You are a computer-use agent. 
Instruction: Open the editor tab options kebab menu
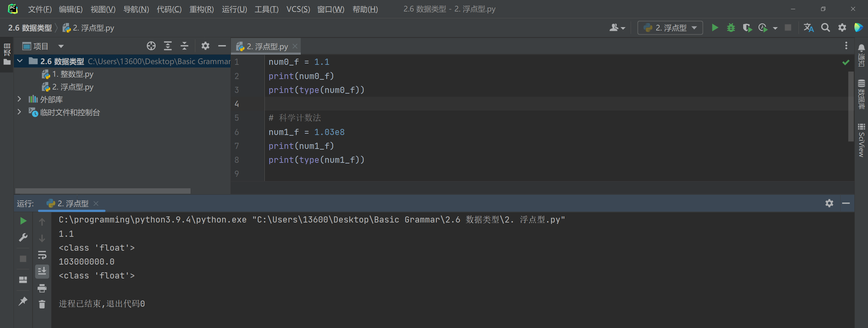[x=846, y=46]
